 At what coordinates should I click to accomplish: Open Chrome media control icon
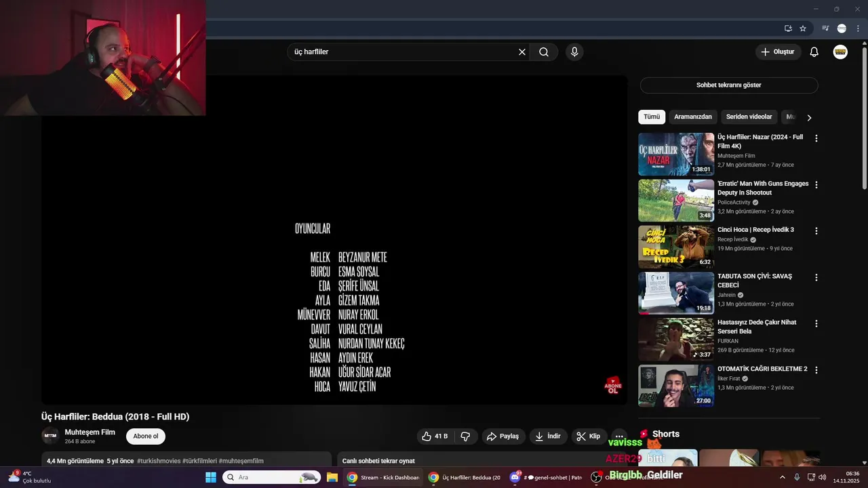[825, 28]
